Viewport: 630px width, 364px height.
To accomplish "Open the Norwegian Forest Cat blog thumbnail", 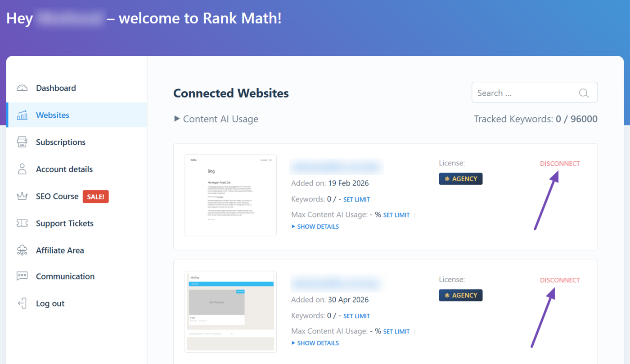I will point(230,195).
